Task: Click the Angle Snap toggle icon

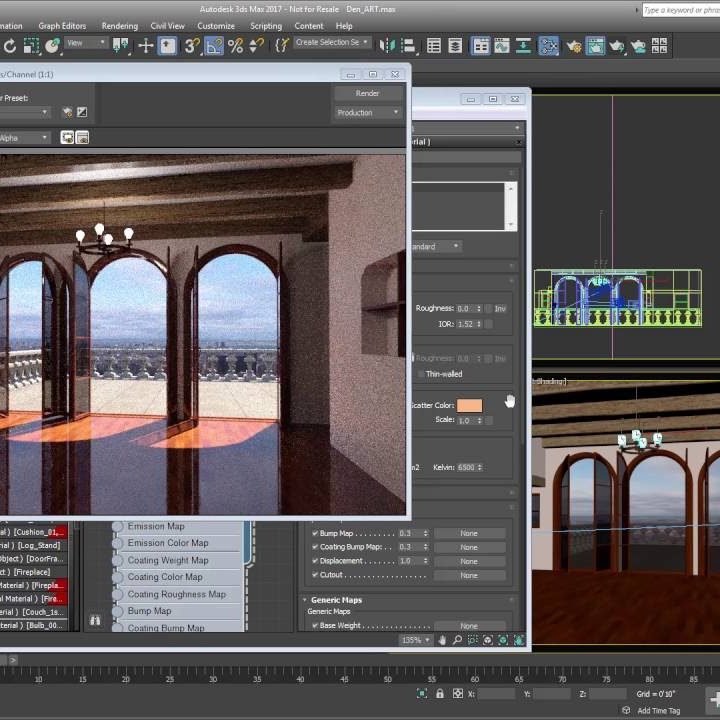Action: [x=214, y=45]
